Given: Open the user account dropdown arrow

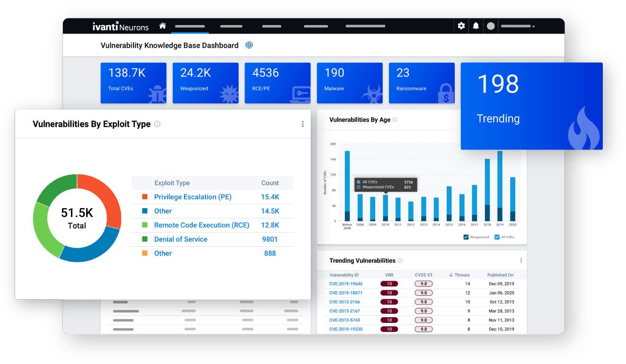Looking at the screenshot, I should pyautogui.click(x=533, y=26).
